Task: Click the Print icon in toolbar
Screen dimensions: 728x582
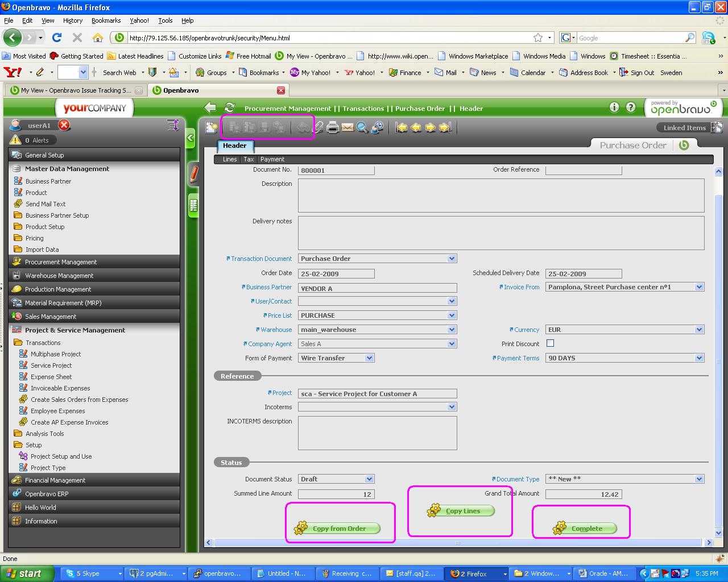Action: (333, 127)
